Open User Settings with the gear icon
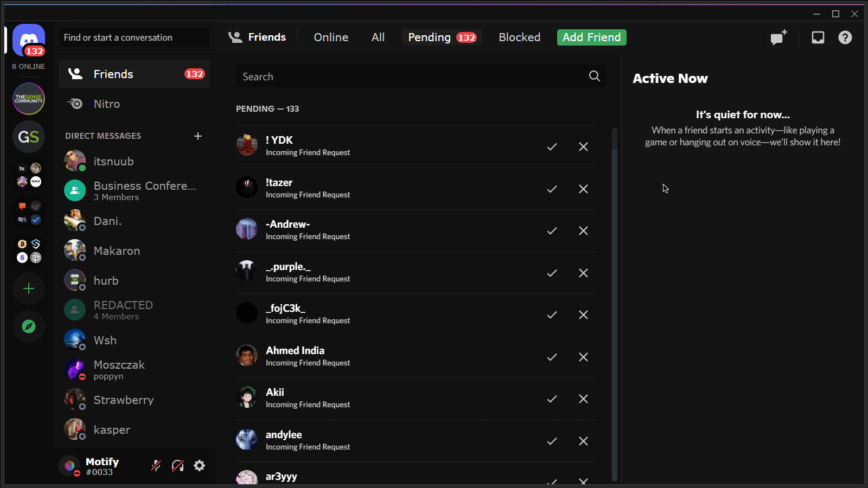The image size is (868, 488). click(199, 465)
